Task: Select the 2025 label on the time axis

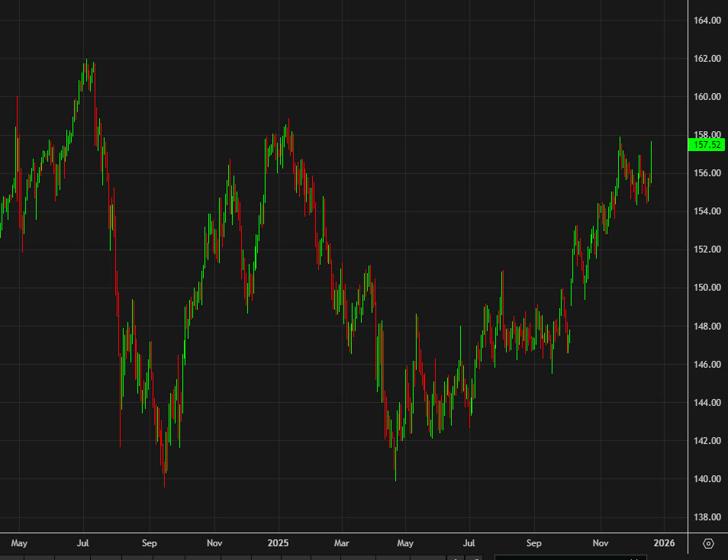Action: click(x=279, y=543)
